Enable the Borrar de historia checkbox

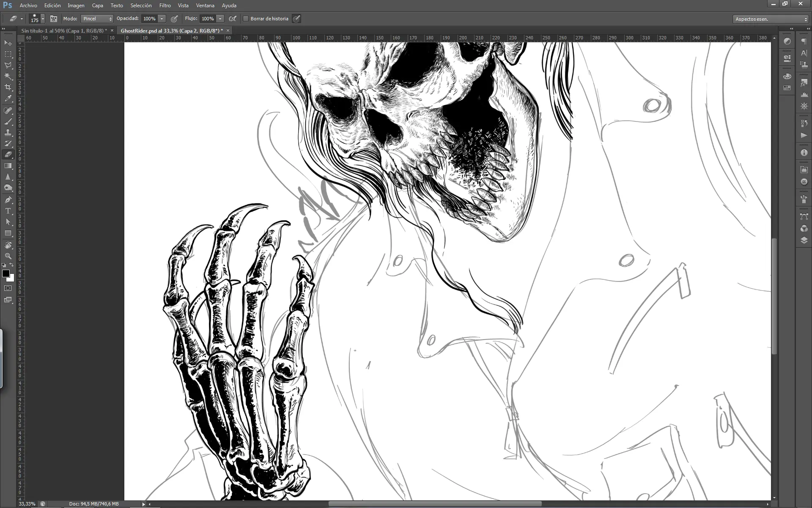[246, 19]
